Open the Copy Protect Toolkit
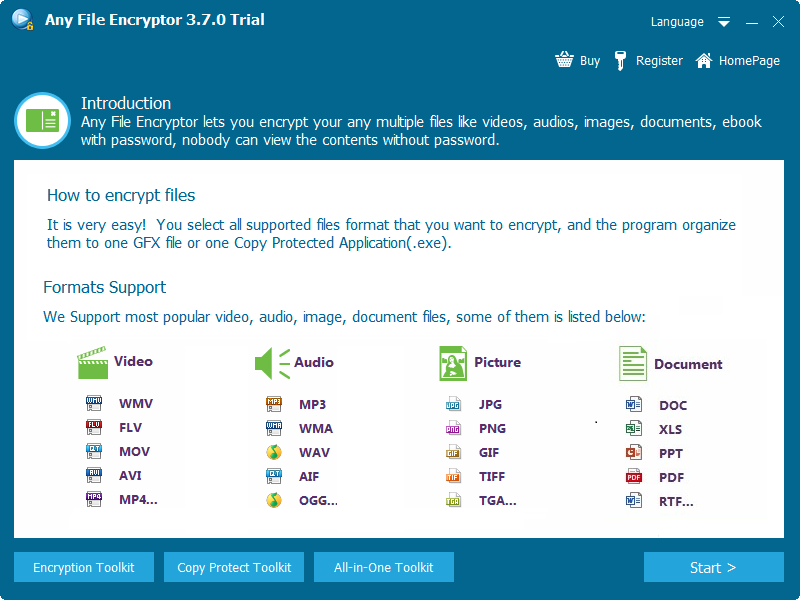This screenshot has height=600, width=800. (x=234, y=567)
